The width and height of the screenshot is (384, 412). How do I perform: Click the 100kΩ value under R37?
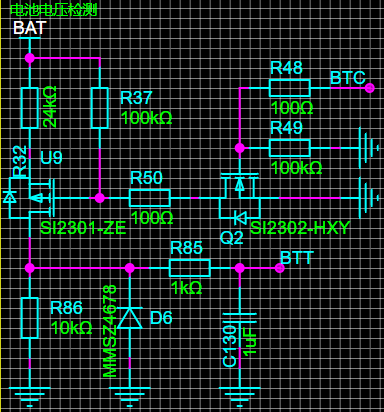(x=146, y=118)
